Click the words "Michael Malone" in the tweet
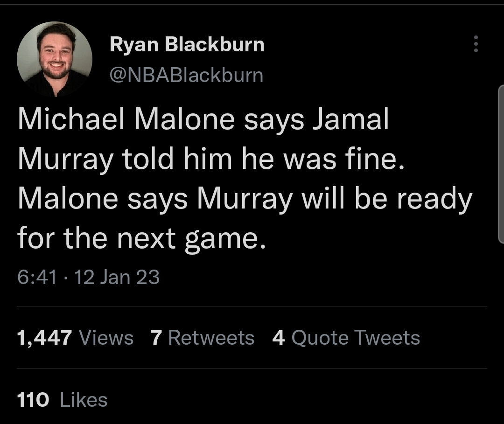The image size is (504, 424). click(x=127, y=120)
